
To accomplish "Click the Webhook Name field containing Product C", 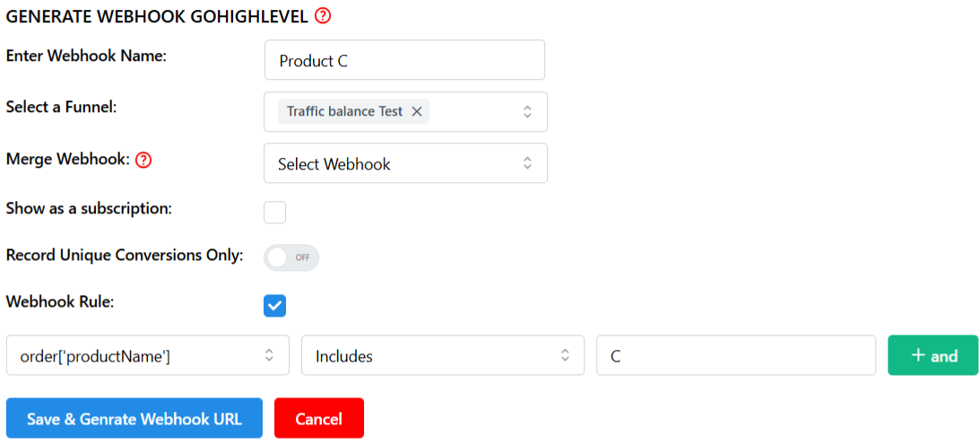I will pos(405,60).
